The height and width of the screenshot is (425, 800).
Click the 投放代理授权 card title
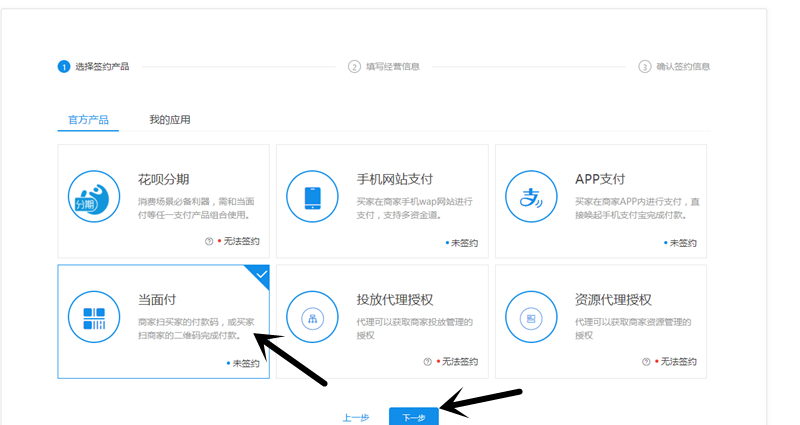[x=395, y=299]
